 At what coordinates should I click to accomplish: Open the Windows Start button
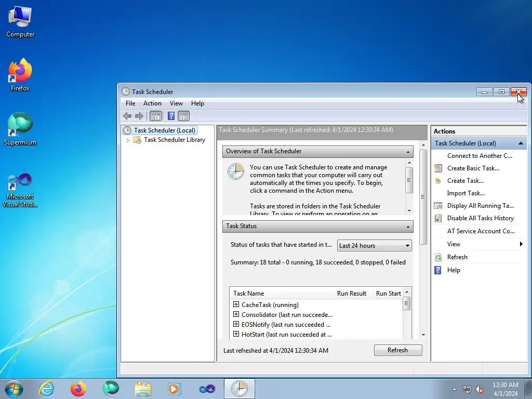[14, 389]
